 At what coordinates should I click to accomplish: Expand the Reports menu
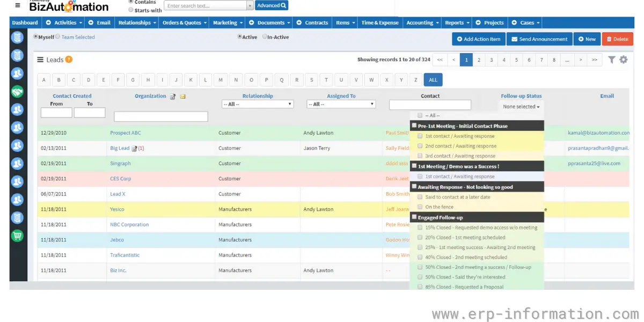pyautogui.click(x=457, y=23)
